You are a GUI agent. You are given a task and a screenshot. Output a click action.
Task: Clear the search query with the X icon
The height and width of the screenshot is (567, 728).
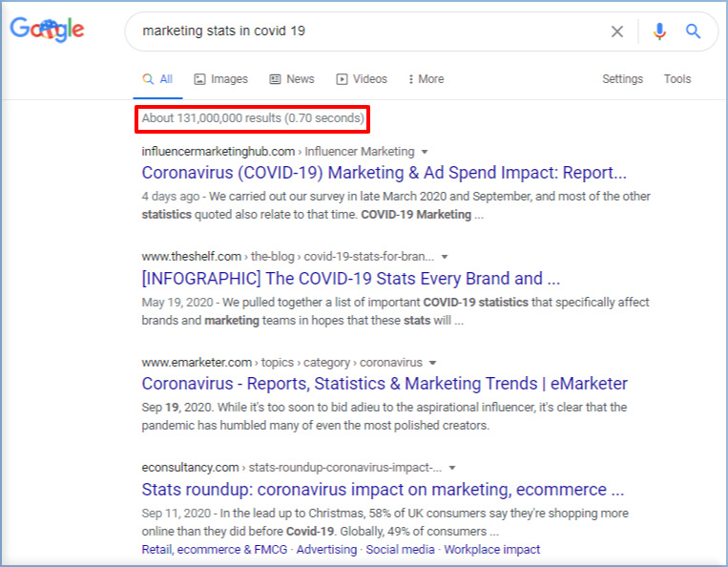pos(617,31)
